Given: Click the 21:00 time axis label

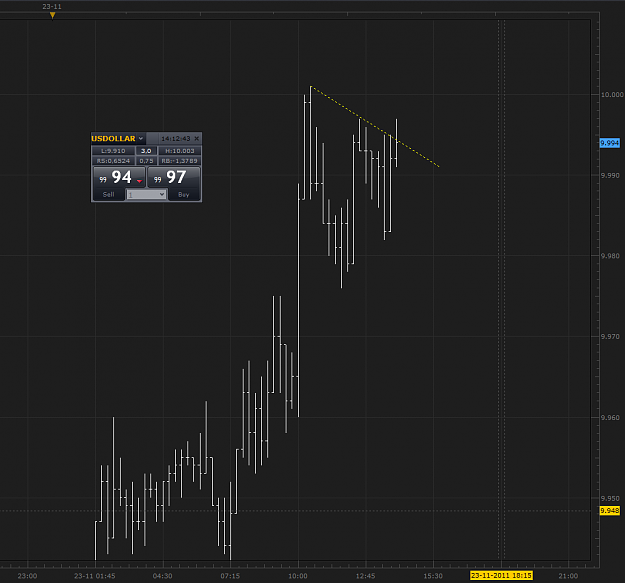Looking at the screenshot, I should (x=568, y=576).
